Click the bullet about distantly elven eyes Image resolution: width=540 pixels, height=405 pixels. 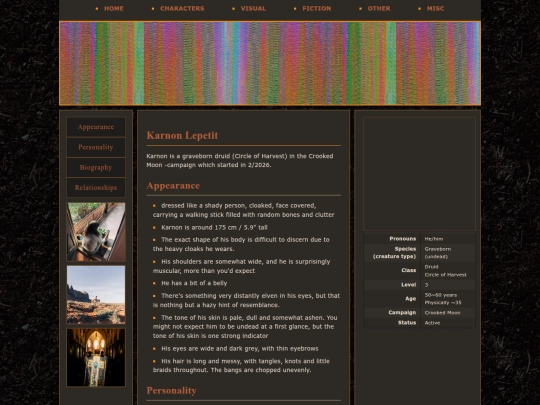point(246,300)
